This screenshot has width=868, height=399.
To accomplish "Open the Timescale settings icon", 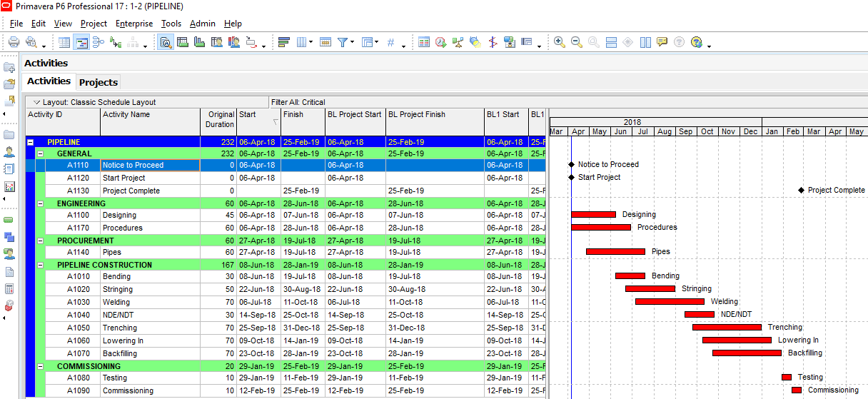I will [325, 42].
